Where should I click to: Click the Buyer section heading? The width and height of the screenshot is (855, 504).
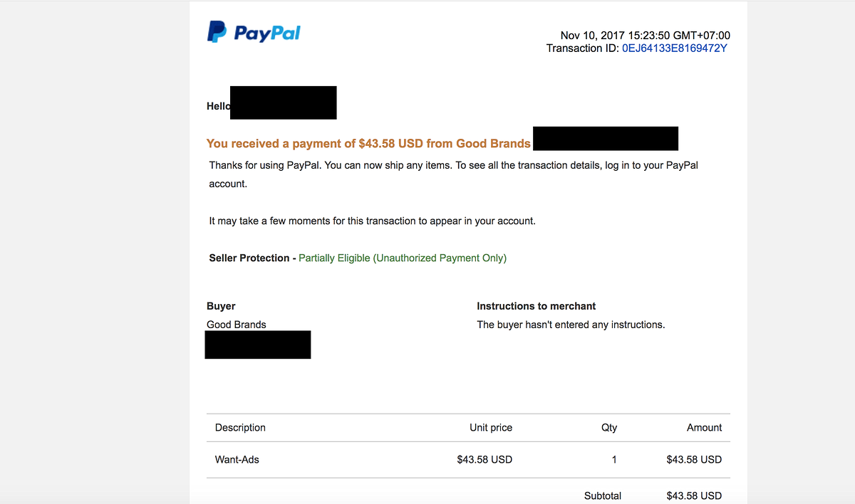point(221,306)
